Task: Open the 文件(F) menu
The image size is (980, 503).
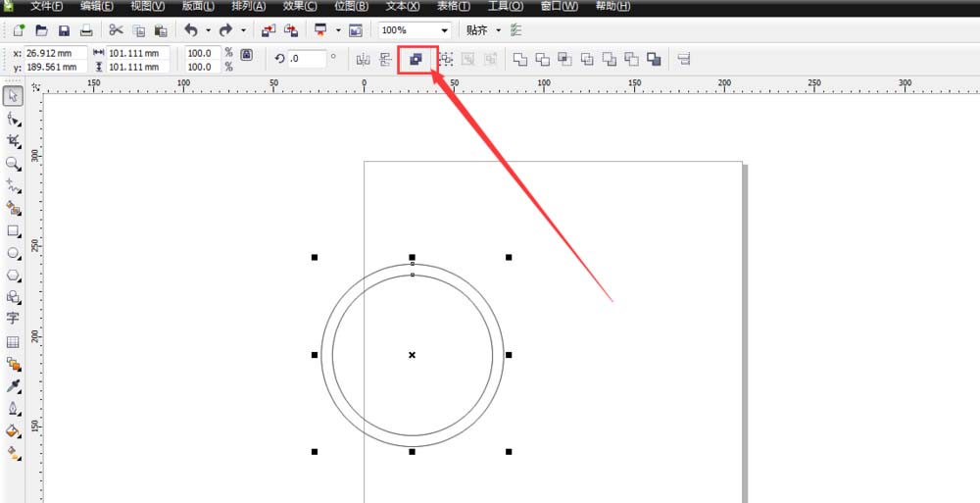Action: coord(47,6)
